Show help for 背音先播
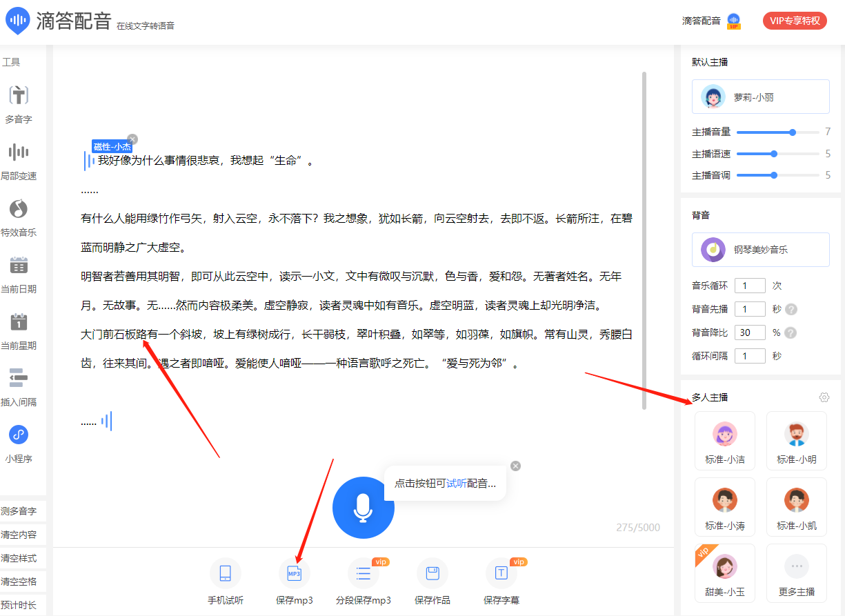The image size is (845, 616). (x=791, y=309)
